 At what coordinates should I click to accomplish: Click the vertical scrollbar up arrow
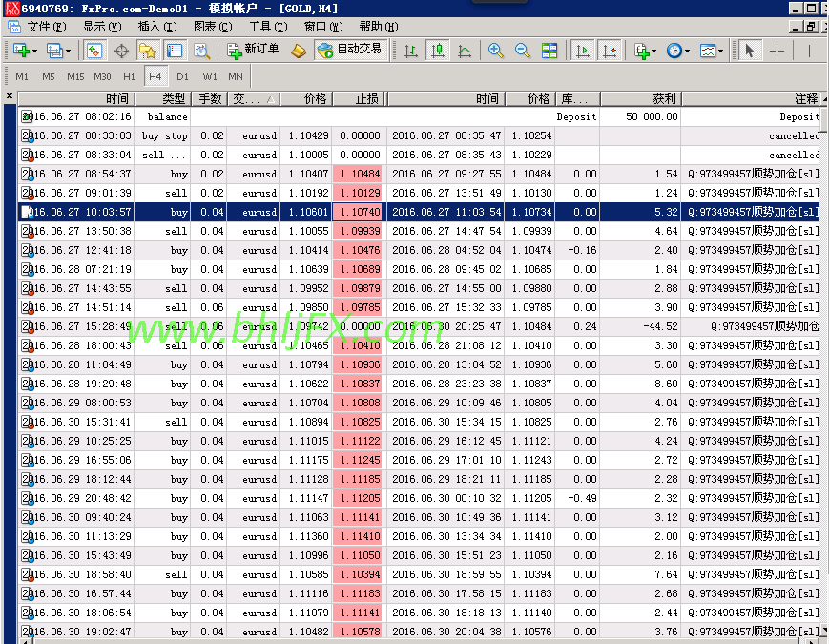tap(824, 99)
